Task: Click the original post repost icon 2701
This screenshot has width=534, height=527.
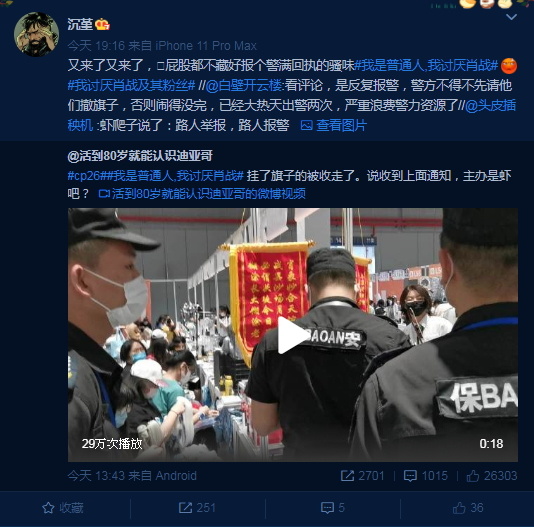Action: (363, 476)
